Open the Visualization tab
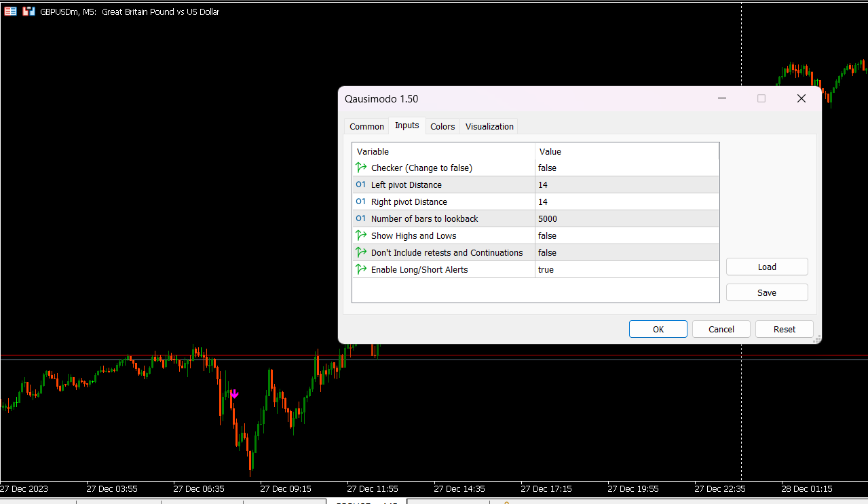Image resolution: width=868 pixels, height=504 pixels. click(489, 126)
